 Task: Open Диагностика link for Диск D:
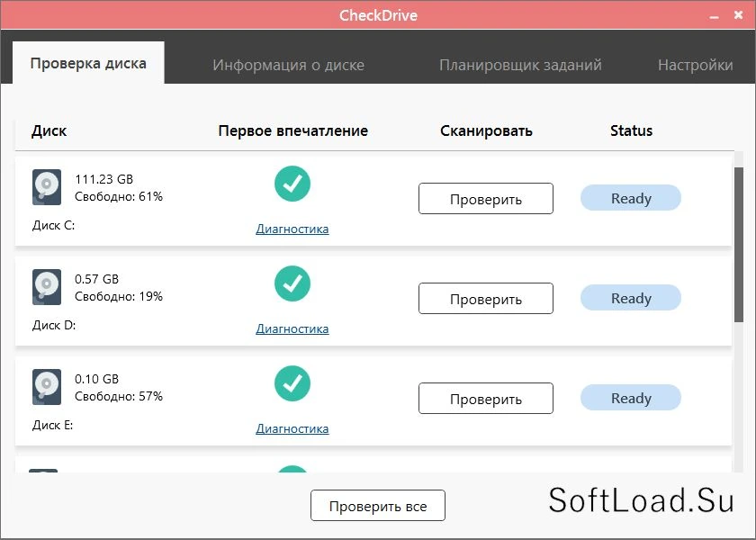click(x=292, y=328)
